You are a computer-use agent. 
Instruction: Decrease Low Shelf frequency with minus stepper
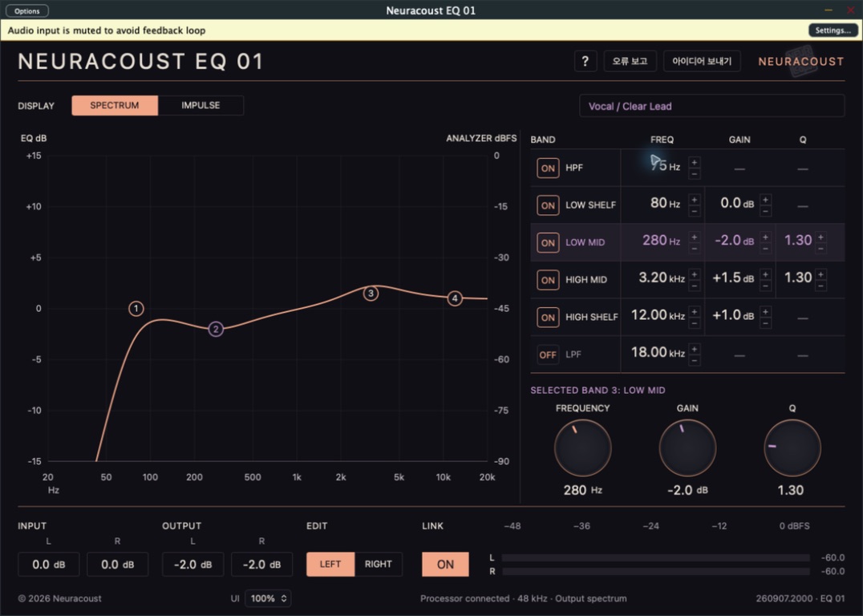click(695, 211)
